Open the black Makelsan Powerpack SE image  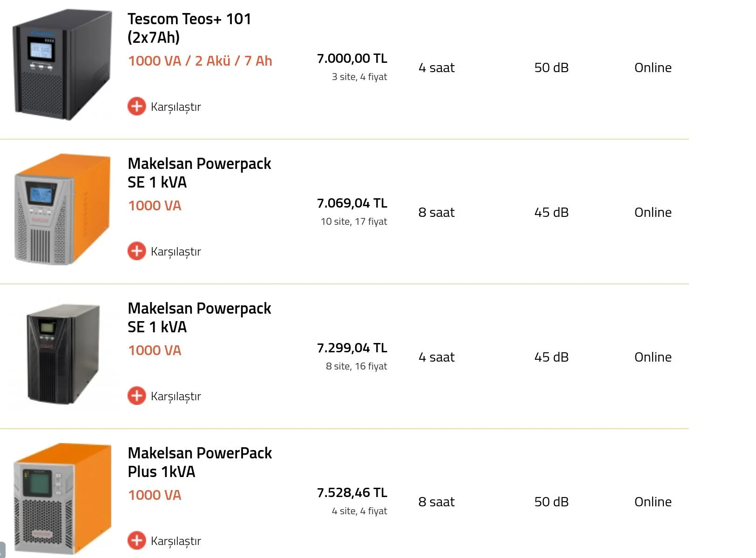coord(62,355)
